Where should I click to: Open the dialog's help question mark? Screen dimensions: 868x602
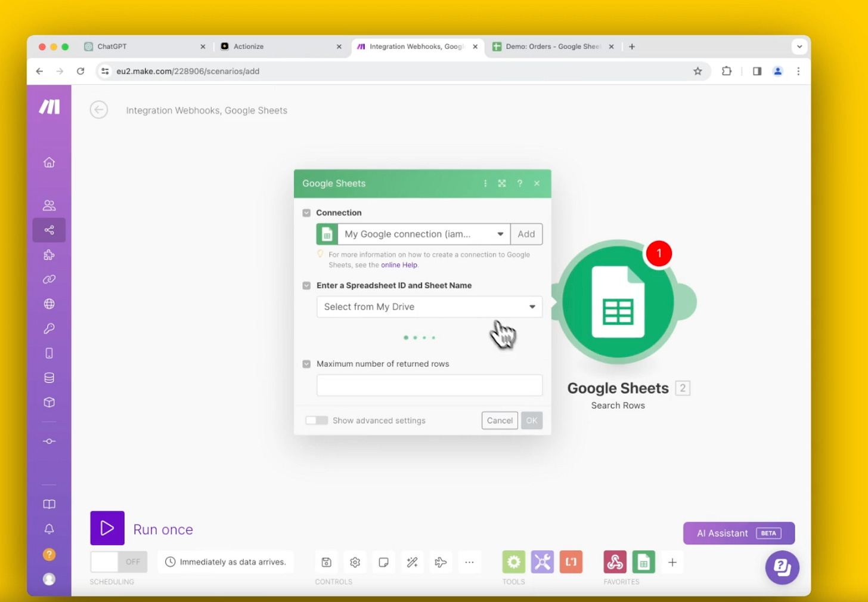pos(519,183)
